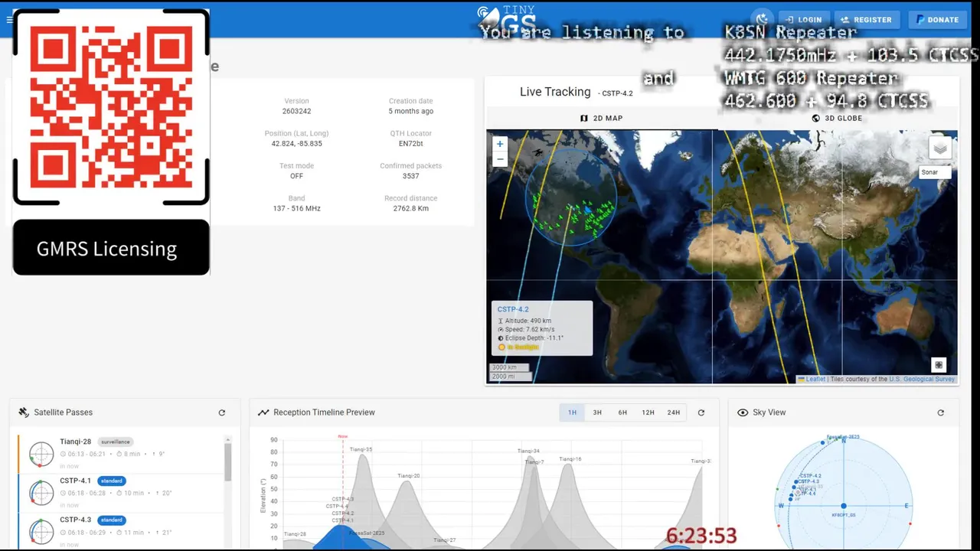
Task: Refresh the Reception Timeline Preview
Action: 701,412
